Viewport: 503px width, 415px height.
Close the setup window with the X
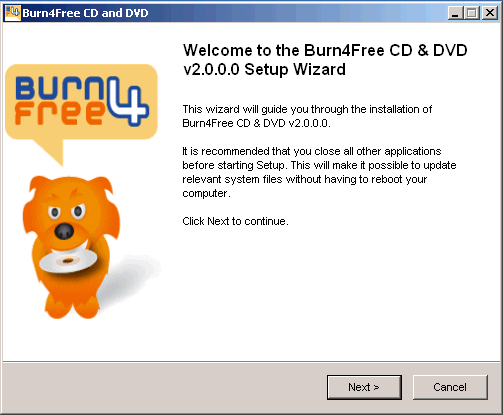[x=490, y=13]
